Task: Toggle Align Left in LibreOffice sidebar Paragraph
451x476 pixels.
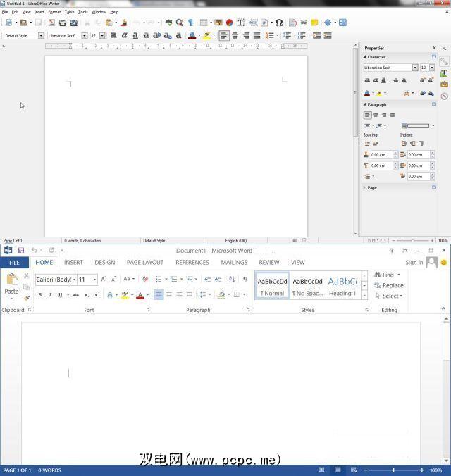Action: pyautogui.click(x=367, y=115)
